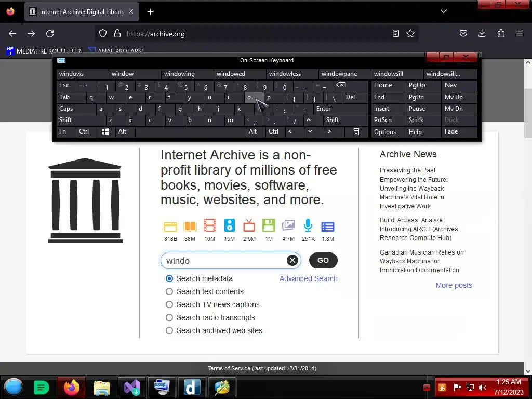Bookmark this page with the star icon
The width and height of the screenshot is (532, 399).
410,34
